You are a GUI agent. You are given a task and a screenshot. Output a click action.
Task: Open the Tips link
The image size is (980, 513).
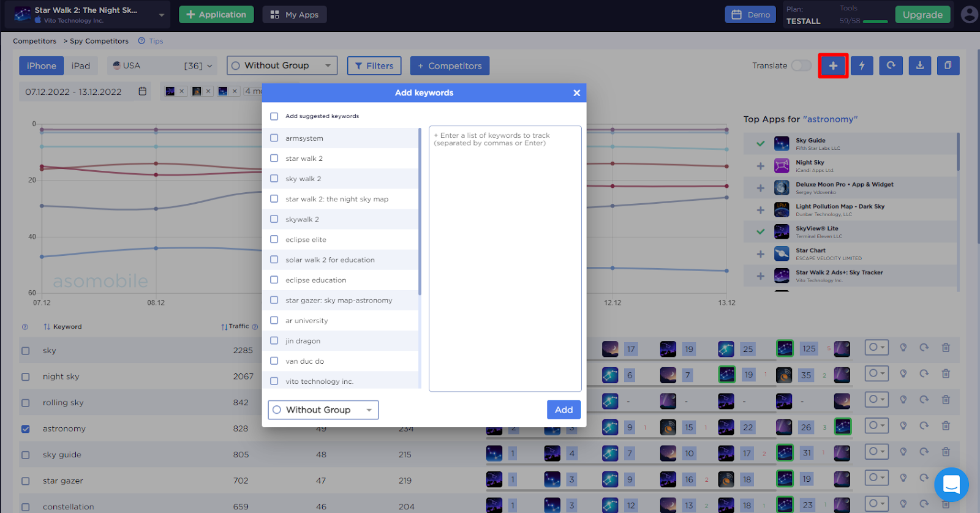tap(156, 41)
